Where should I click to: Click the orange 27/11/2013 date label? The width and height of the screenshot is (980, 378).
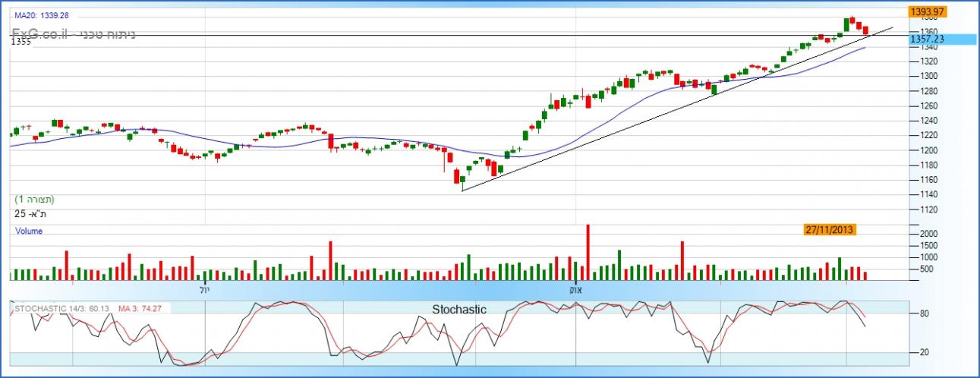tap(830, 229)
